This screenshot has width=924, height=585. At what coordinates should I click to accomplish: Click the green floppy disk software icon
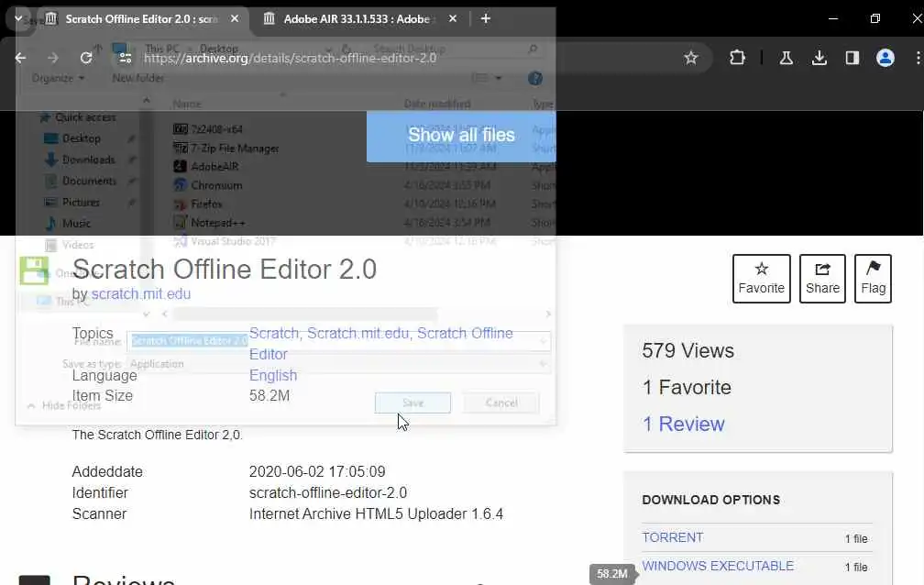click(x=34, y=270)
